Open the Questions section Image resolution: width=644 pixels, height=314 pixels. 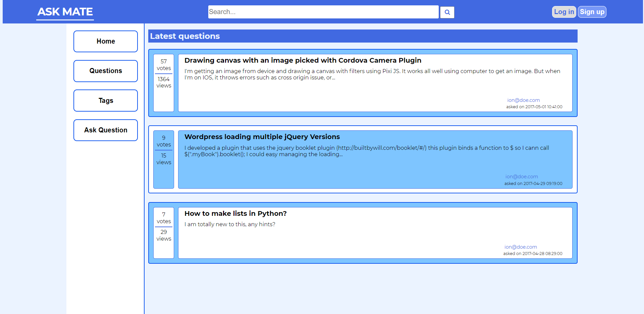tap(105, 71)
